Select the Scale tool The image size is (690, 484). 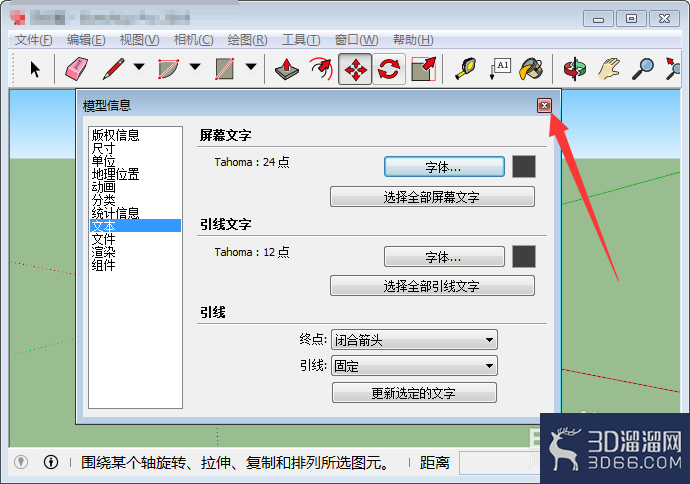(423, 69)
